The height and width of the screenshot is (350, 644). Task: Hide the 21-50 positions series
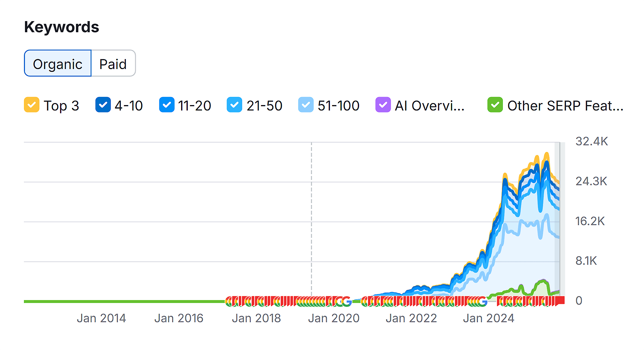(x=234, y=105)
